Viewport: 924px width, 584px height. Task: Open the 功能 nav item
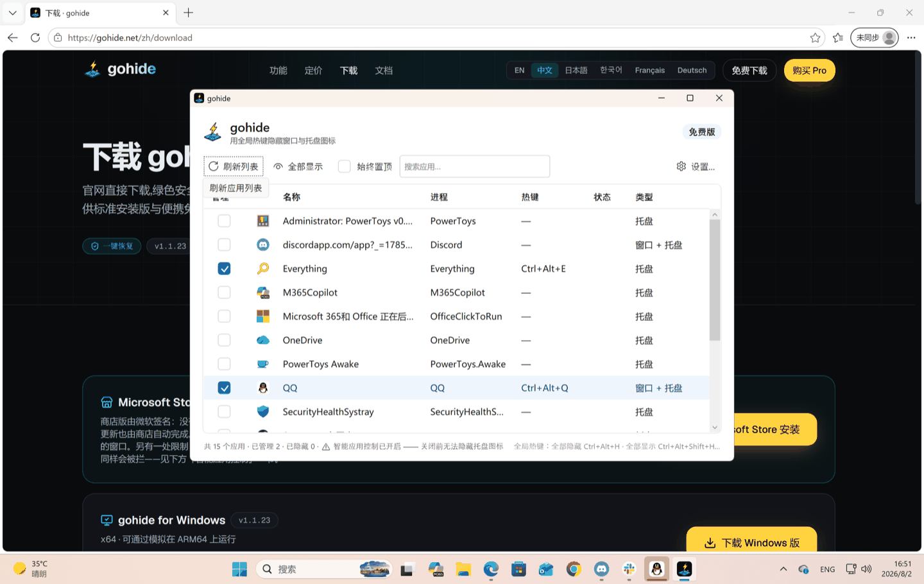(x=278, y=71)
